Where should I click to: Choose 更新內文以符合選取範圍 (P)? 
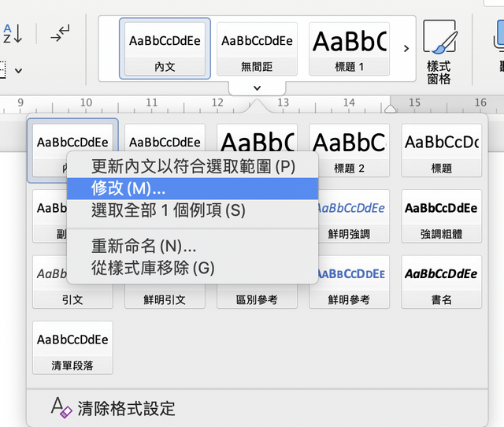[x=192, y=166]
